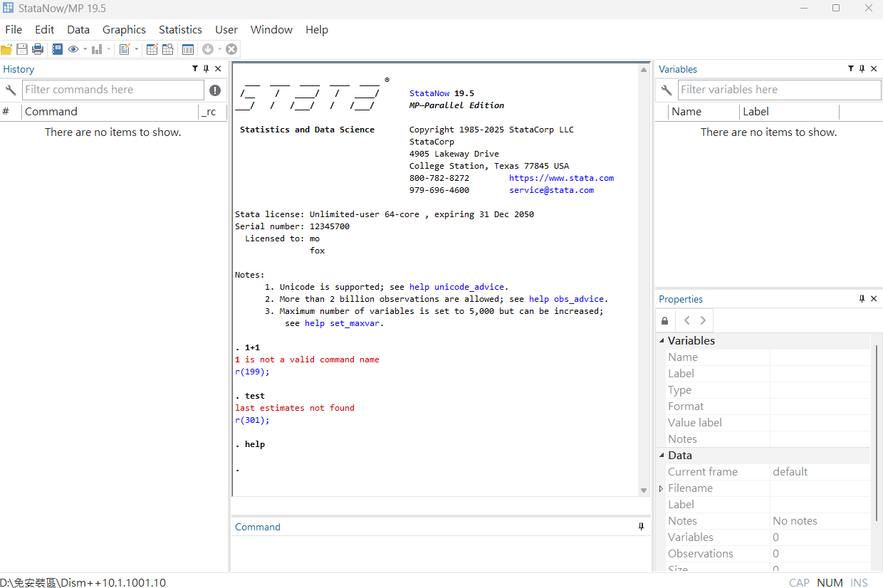Click the wrench icon in Variables panel
This screenshot has width=883, height=588.
coord(667,90)
